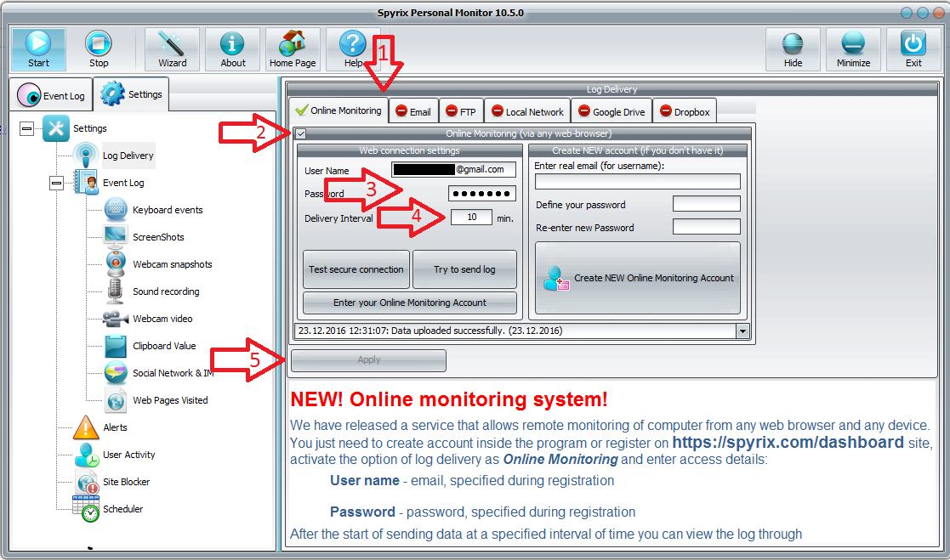This screenshot has height=560, width=950.
Task: Collapse the Event Log tree branch
Action: 56,183
